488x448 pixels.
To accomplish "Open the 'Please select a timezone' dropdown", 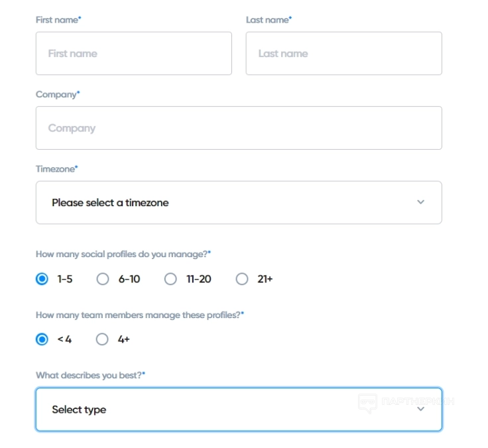I will 239,202.
